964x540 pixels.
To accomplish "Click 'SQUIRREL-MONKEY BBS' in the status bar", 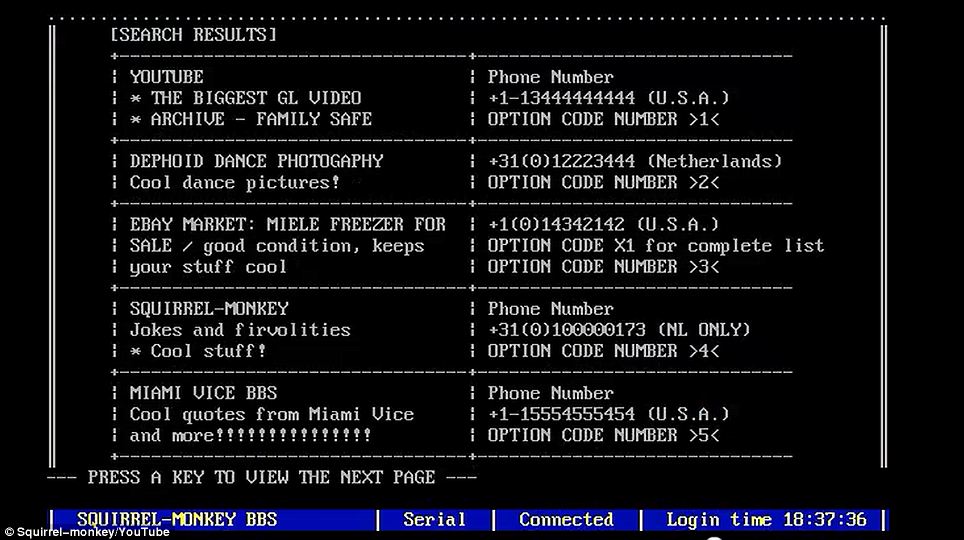I will point(177,520).
